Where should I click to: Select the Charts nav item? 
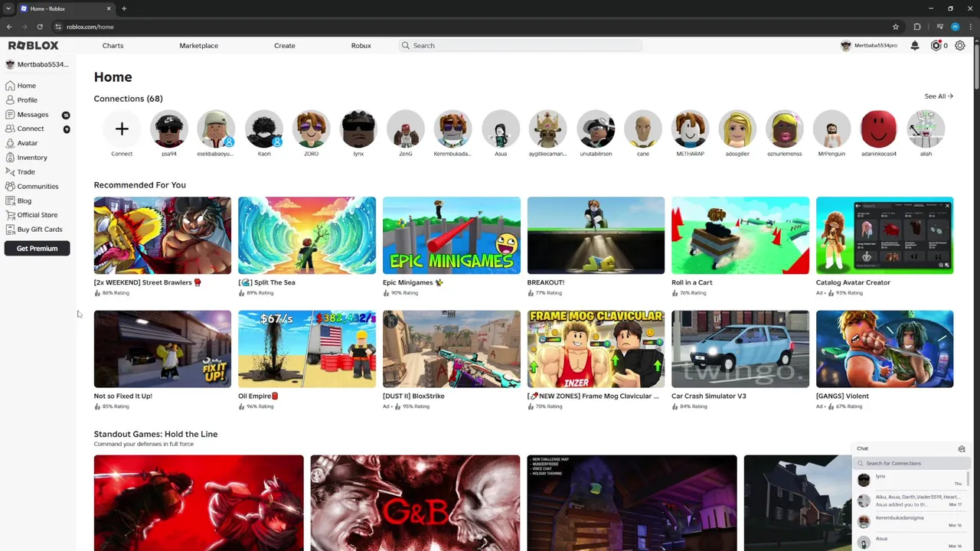[113, 46]
